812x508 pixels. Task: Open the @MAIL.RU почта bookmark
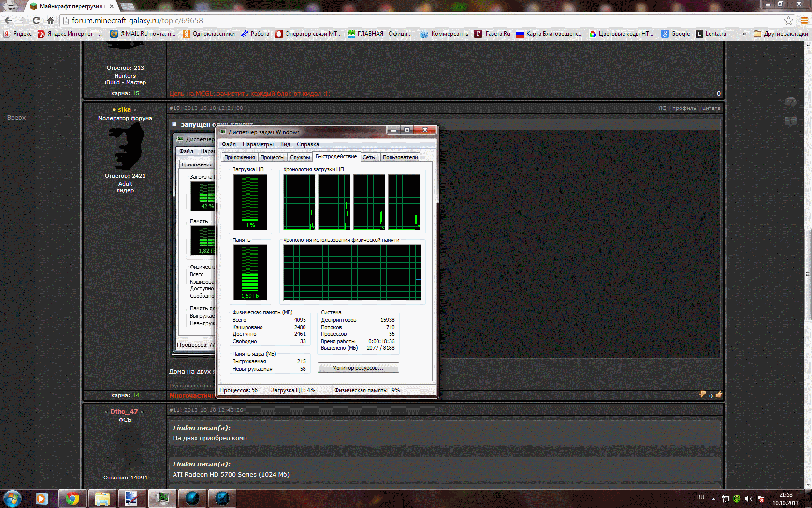[143, 34]
